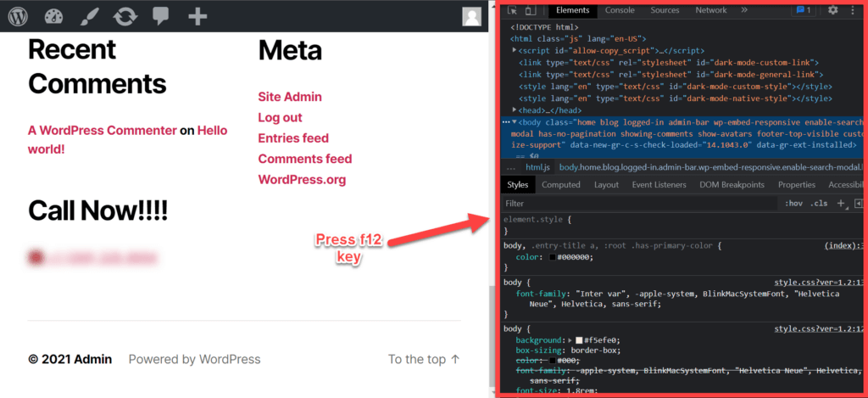868x398 pixels.
Task: Click the box-sizing: border-box declaration
Action: (x=569, y=350)
